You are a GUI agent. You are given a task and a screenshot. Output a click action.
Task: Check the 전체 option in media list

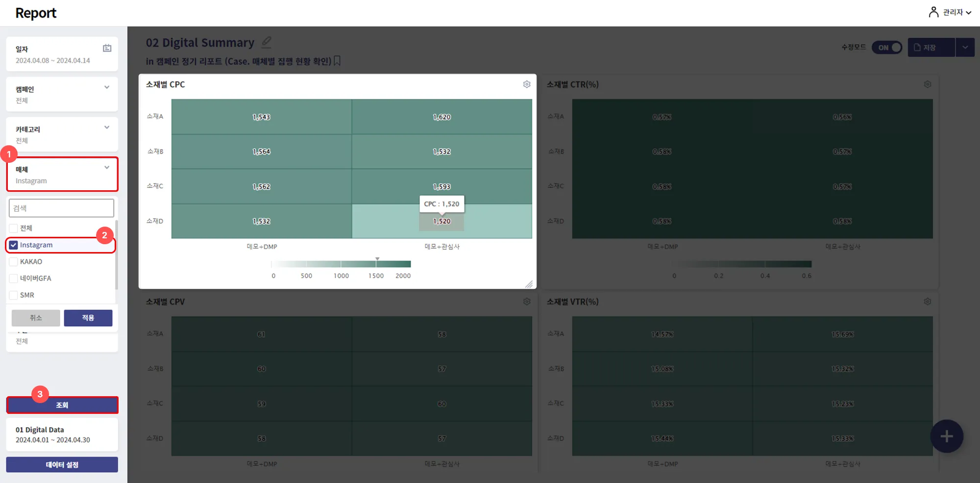click(14, 228)
